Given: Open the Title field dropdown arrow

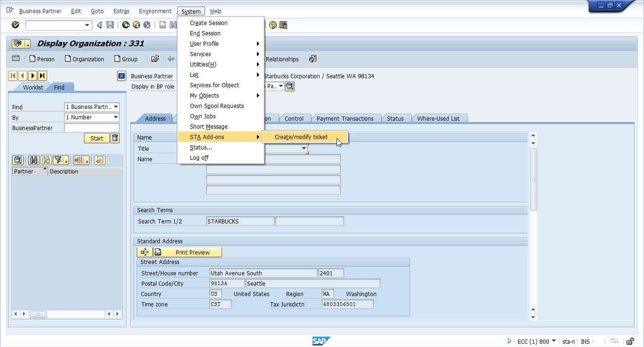Looking at the screenshot, I should (304, 149).
